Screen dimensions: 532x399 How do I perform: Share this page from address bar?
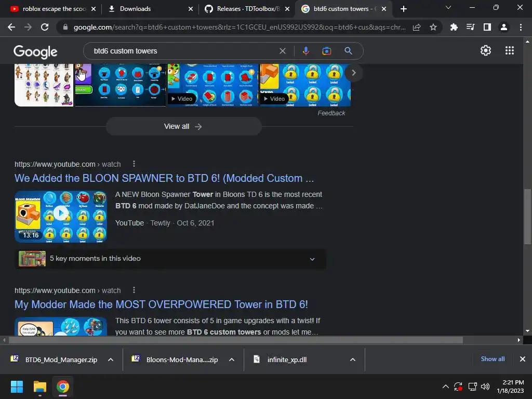click(x=417, y=27)
